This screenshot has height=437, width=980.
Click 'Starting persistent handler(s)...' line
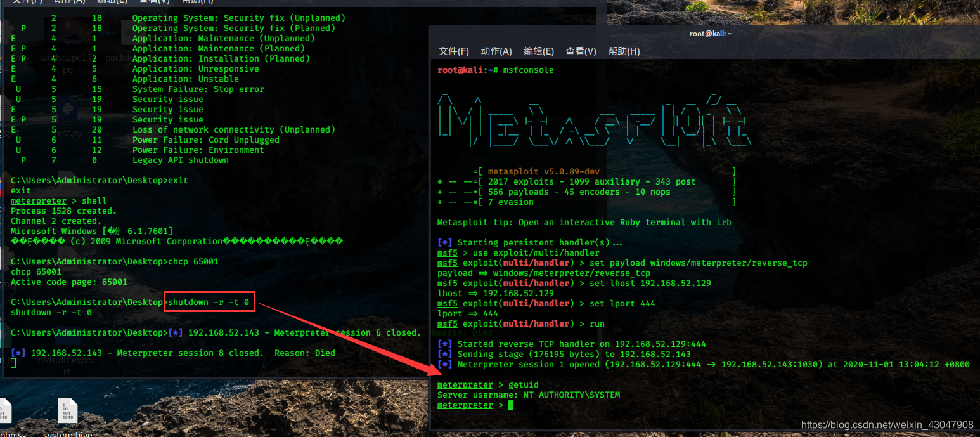point(530,242)
